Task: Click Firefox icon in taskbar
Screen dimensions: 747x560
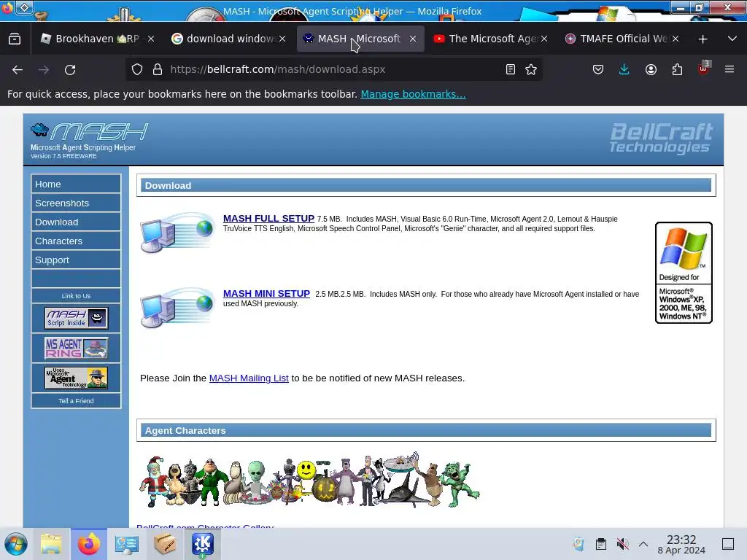Action: (89, 544)
